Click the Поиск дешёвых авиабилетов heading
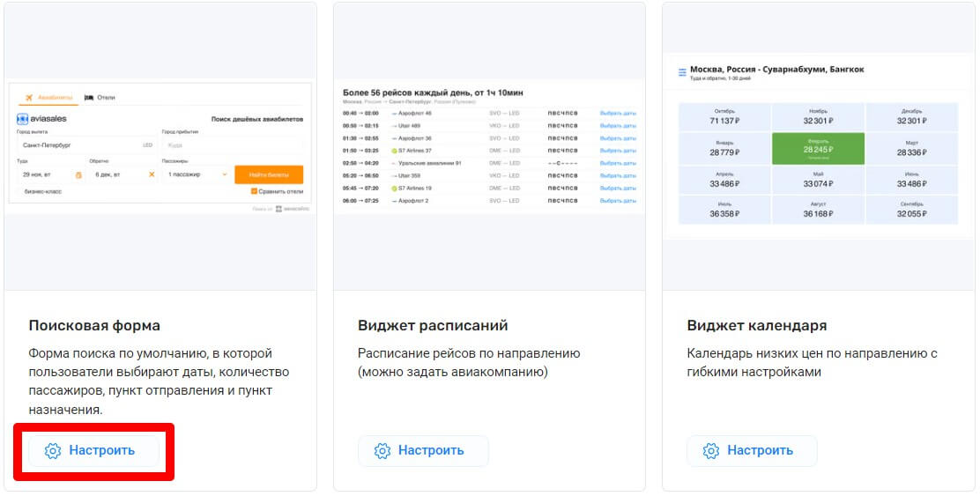980x496 pixels. pos(256,119)
